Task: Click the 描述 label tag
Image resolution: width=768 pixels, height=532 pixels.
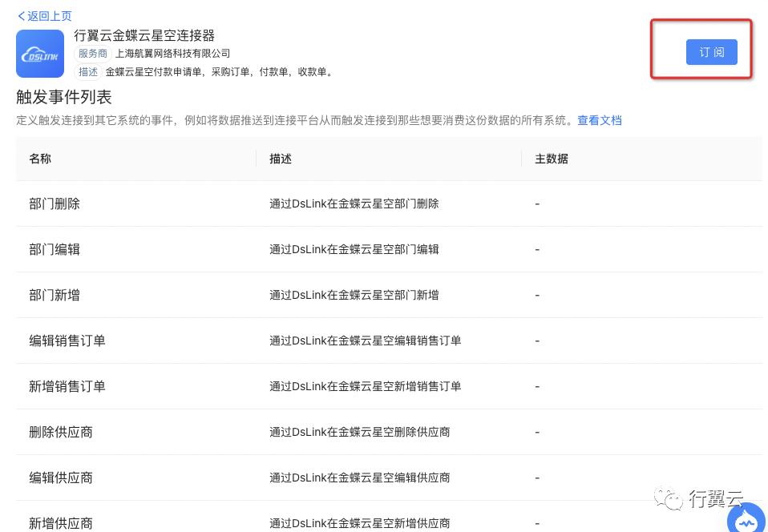Action: pyautogui.click(x=88, y=71)
